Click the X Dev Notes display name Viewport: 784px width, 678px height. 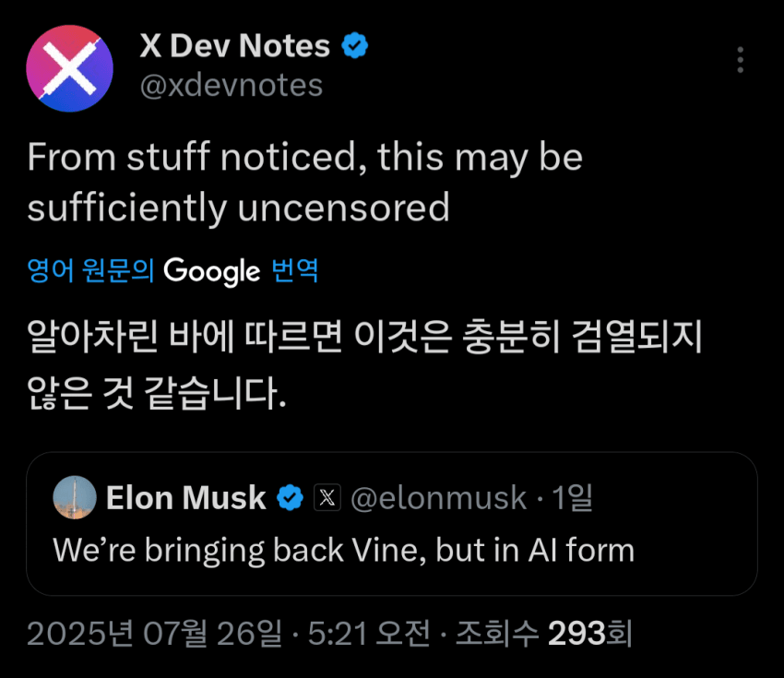(x=234, y=45)
